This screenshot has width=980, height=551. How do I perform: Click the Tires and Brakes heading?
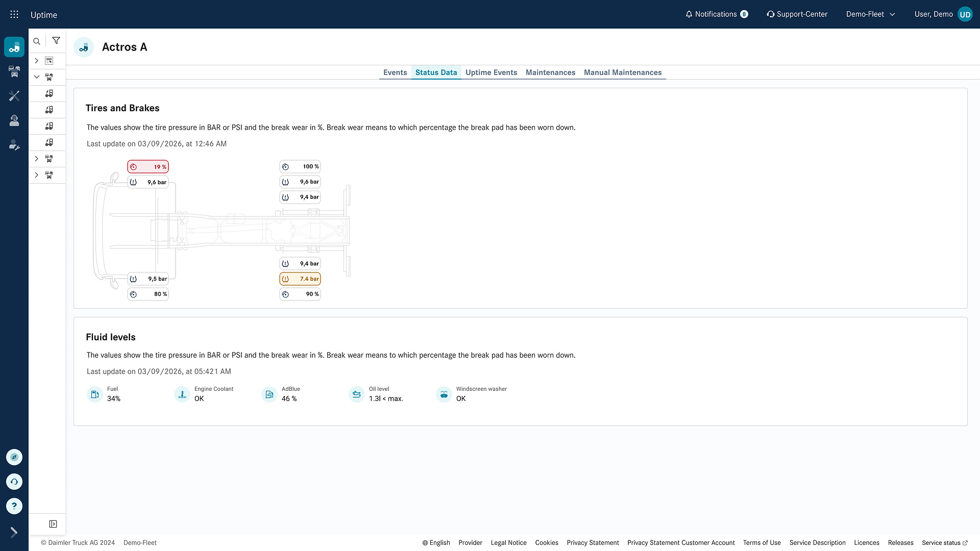[122, 108]
